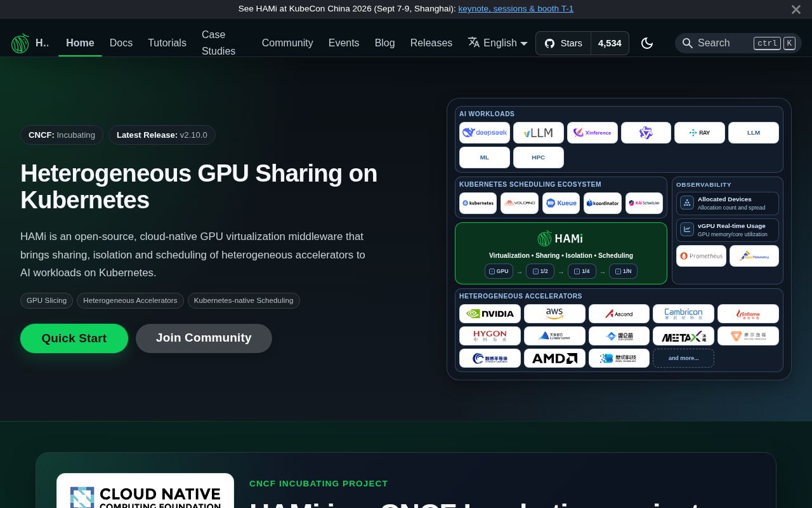Click the 1/4 slice chip
Viewport: 812px width, 508px height.
(582, 271)
